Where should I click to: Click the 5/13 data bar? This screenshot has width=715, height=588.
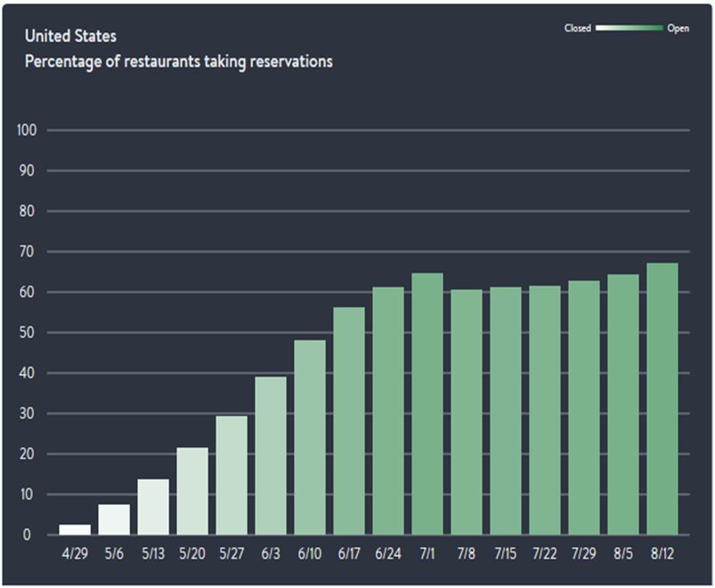(x=153, y=507)
